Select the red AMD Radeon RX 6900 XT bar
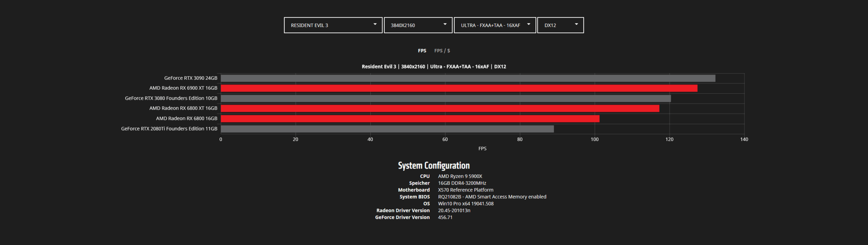Viewport: 868px width, 245px height. click(x=459, y=88)
